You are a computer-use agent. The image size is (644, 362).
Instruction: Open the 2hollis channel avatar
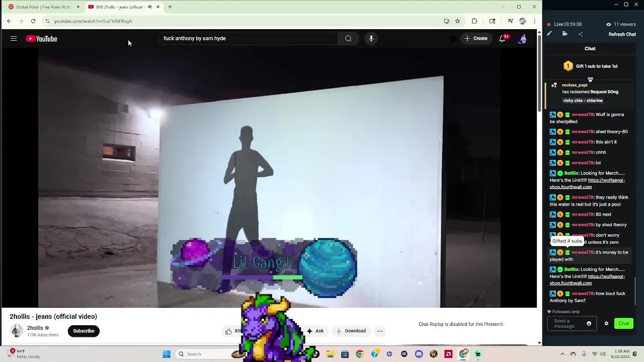(x=17, y=331)
